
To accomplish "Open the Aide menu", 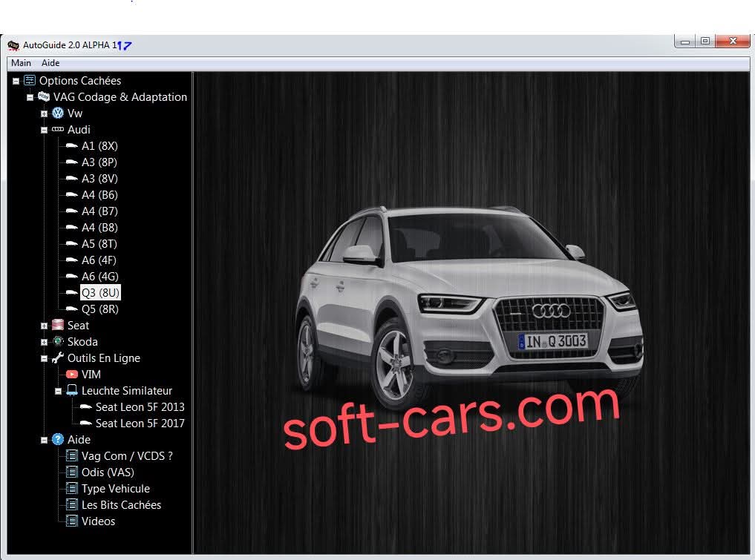I will pyautogui.click(x=50, y=63).
